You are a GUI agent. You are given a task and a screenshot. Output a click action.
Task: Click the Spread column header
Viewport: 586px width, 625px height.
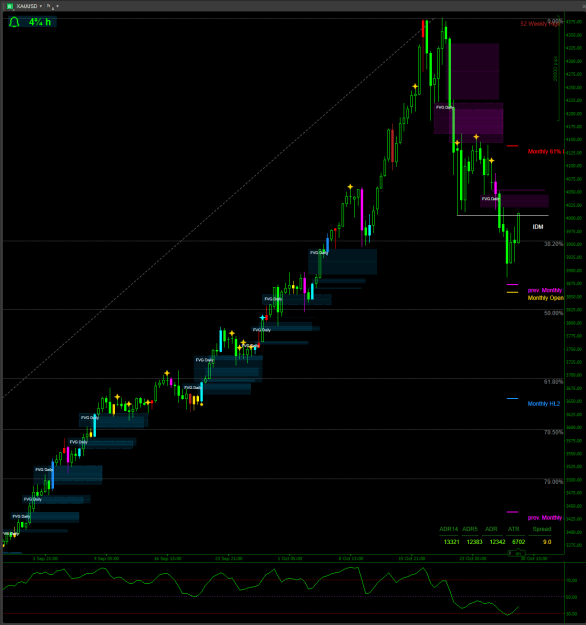point(542,529)
